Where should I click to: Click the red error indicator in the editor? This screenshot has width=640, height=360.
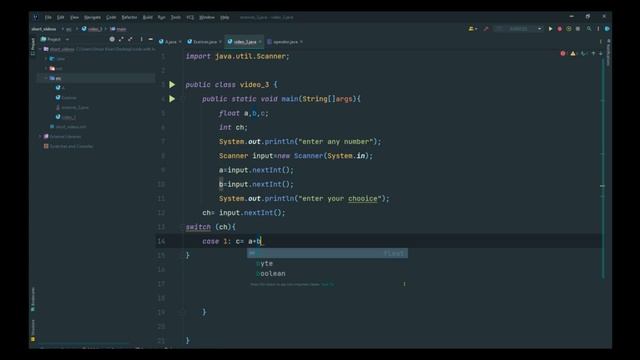(x=563, y=53)
